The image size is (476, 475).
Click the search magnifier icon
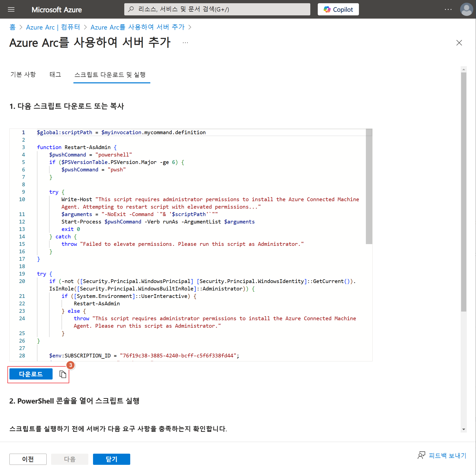pyautogui.click(x=131, y=9)
